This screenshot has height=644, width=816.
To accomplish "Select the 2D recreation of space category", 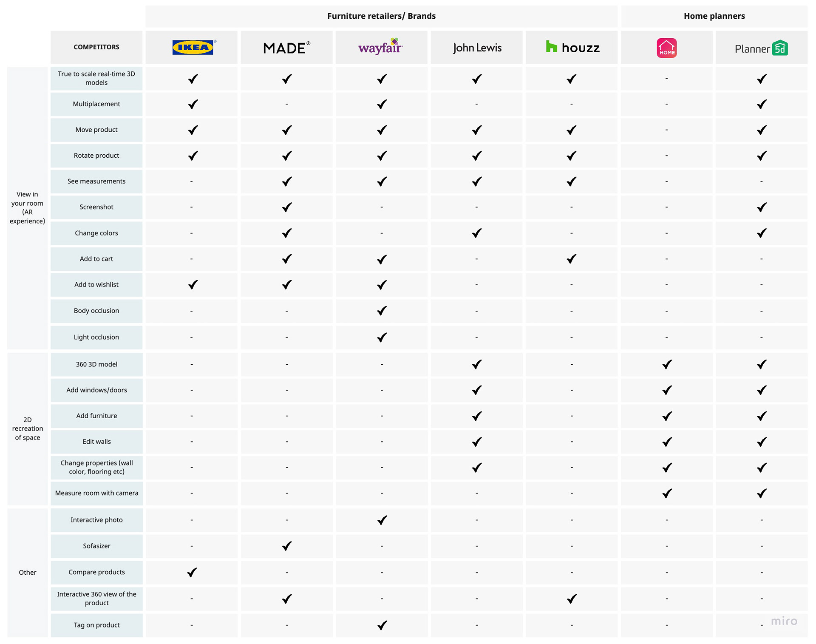I will pyautogui.click(x=28, y=428).
